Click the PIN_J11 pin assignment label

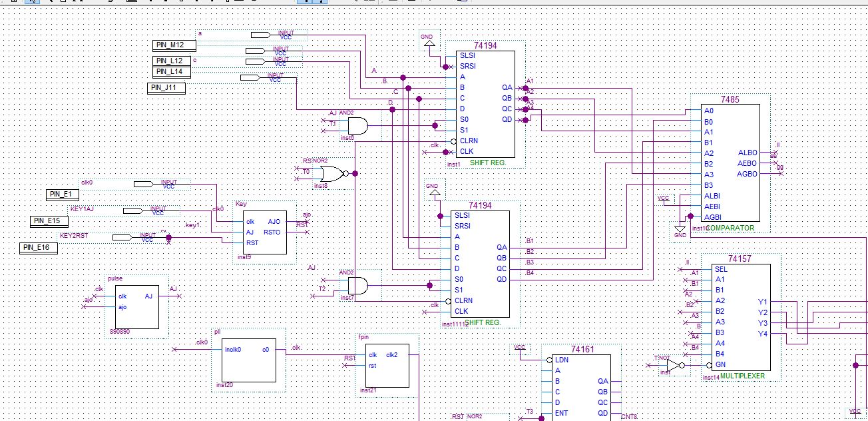pyautogui.click(x=166, y=87)
